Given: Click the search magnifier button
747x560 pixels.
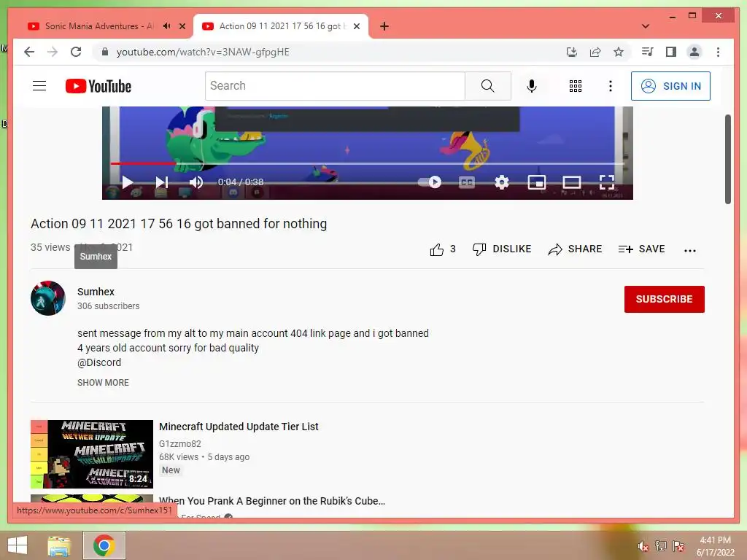Looking at the screenshot, I should [x=487, y=86].
